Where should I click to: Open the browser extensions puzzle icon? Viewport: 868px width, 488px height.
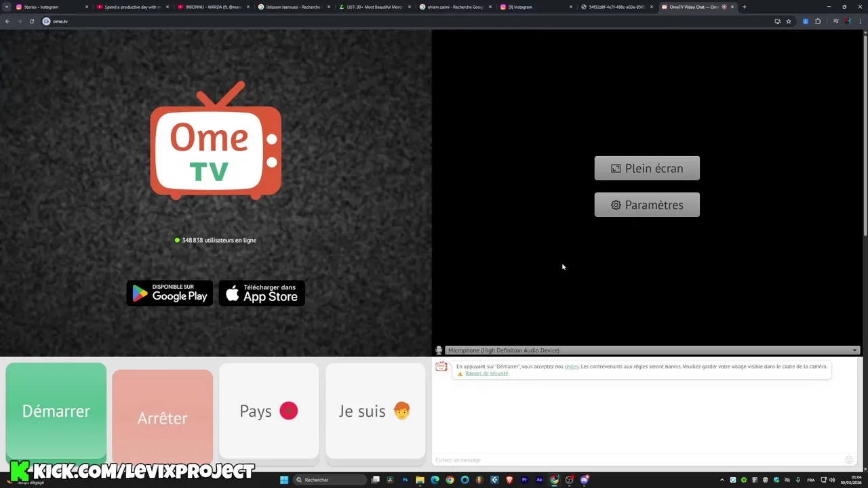[818, 21]
